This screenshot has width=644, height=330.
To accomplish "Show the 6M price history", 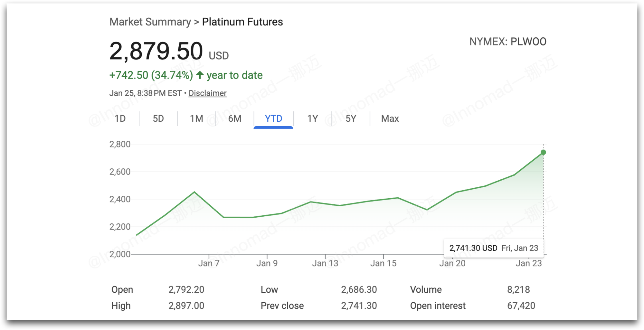I will 235,119.
